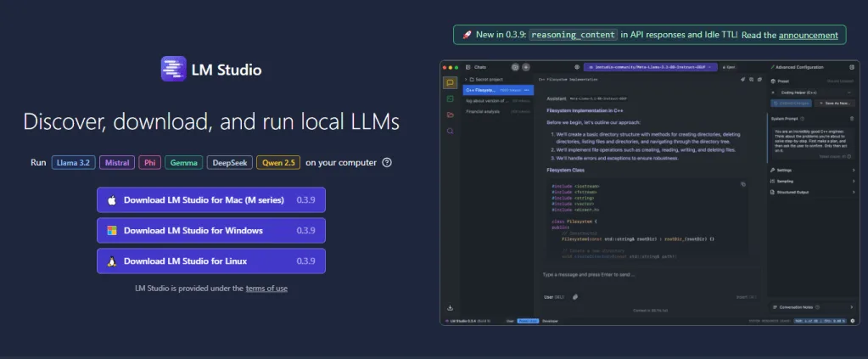Select the C++ Filesystem chat entry
Viewport: 868px width, 359px height.
point(498,90)
